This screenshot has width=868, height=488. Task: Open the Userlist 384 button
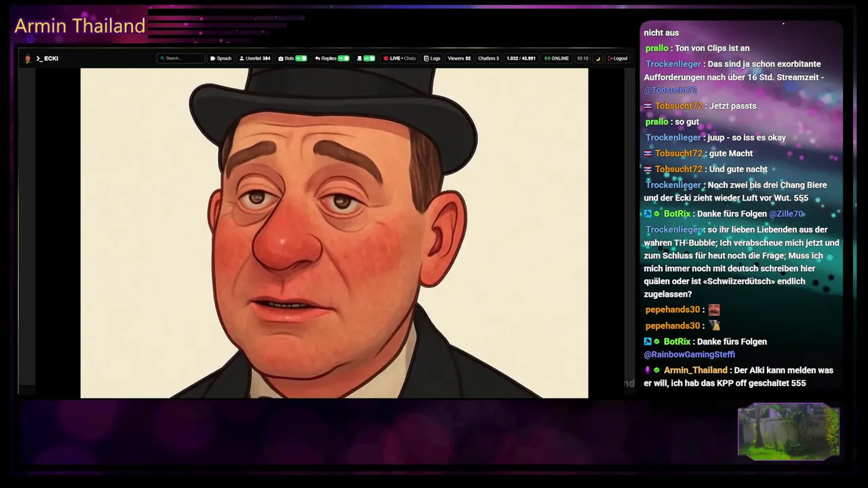254,58
